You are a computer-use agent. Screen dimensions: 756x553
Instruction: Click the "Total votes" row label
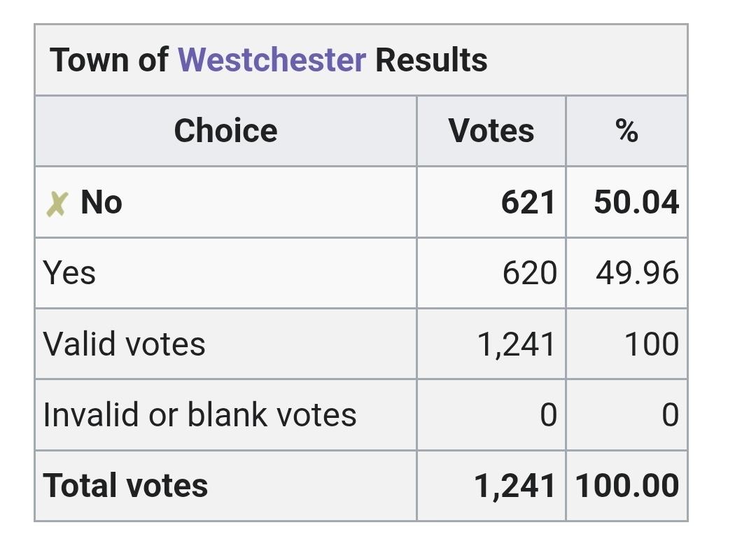[x=125, y=486]
